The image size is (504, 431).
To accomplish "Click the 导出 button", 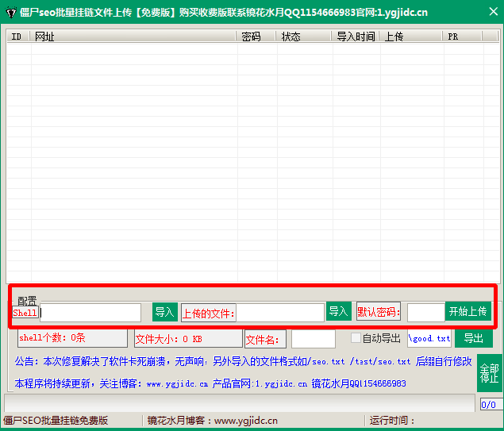I will pyautogui.click(x=474, y=338).
